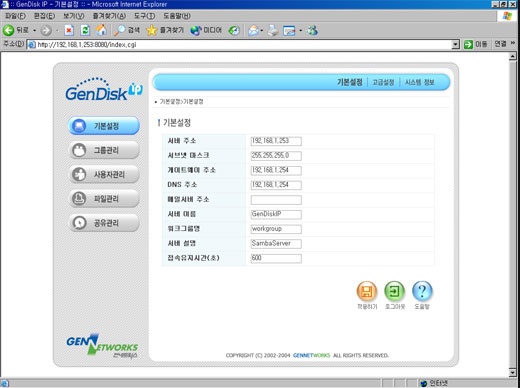Open the 그룹관리 sidebar button
The height and width of the screenshot is (388, 520).
click(x=104, y=150)
